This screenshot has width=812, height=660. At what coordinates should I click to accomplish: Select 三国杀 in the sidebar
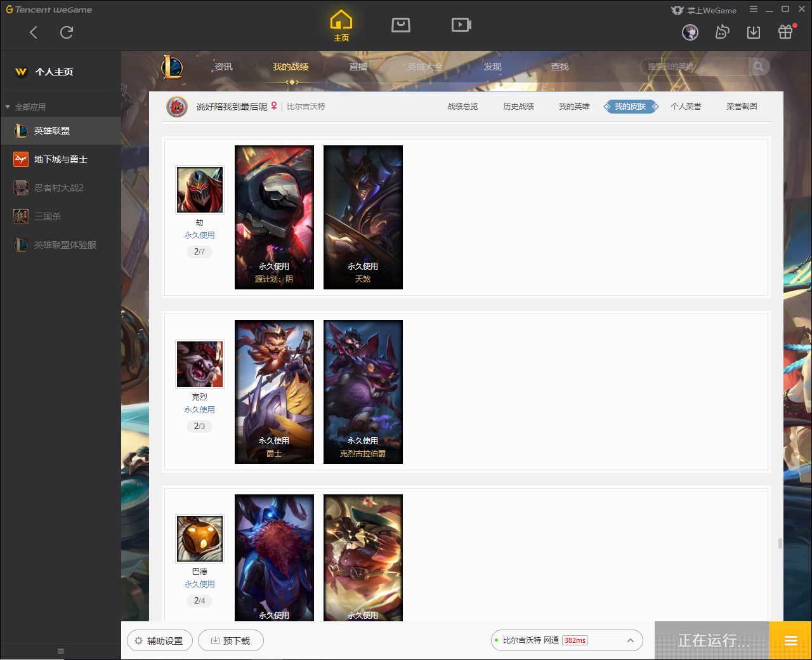click(x=61, y=216)
